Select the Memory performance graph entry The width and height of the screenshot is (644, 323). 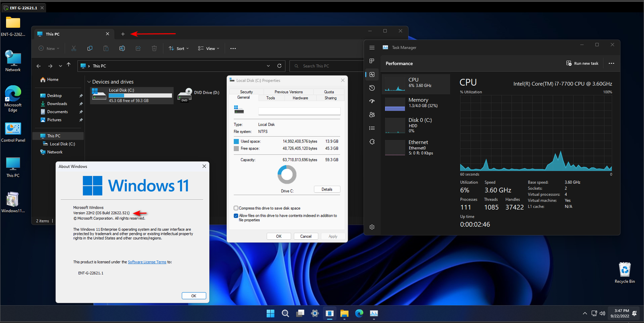pyautogui.click(x=416, y=103)
